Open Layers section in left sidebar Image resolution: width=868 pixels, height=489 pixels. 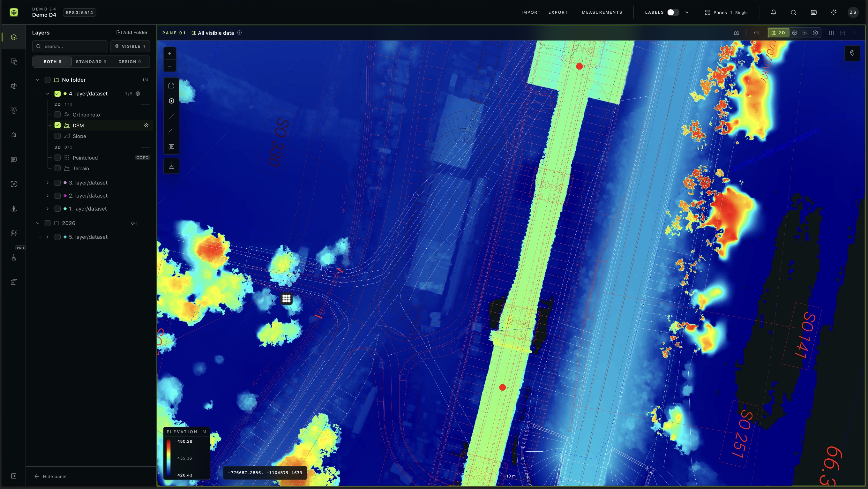[x=13, y=37]
